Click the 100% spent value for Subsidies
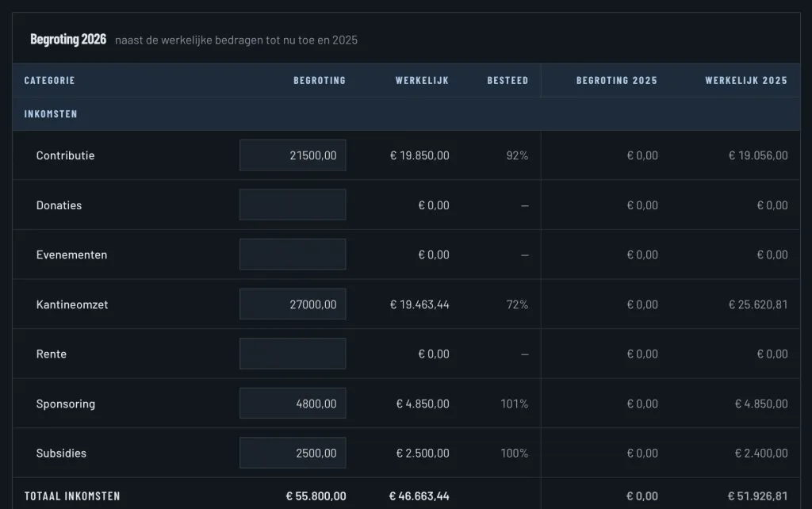The height and width of the screenshot is (509, 812). coord(514,453)
